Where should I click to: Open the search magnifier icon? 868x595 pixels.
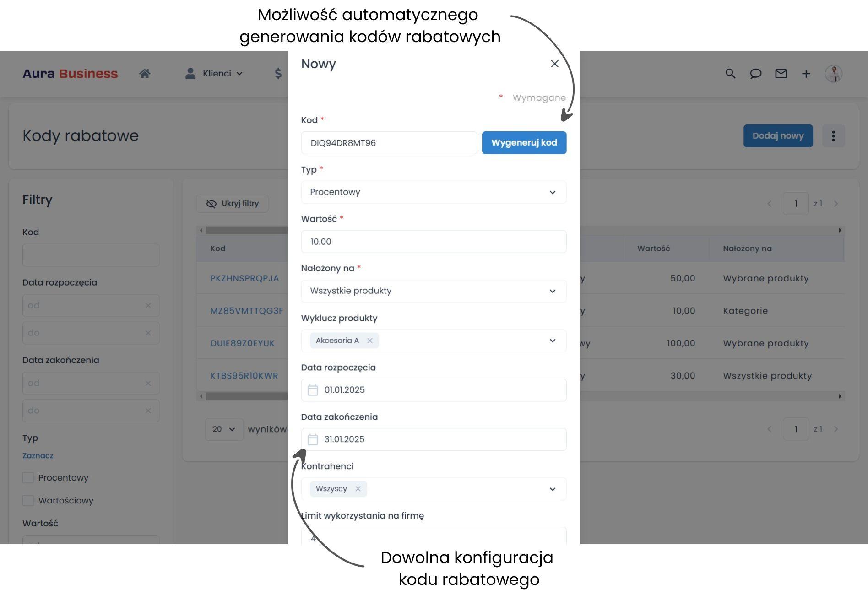pyautogui.click(x=730, y=74)
